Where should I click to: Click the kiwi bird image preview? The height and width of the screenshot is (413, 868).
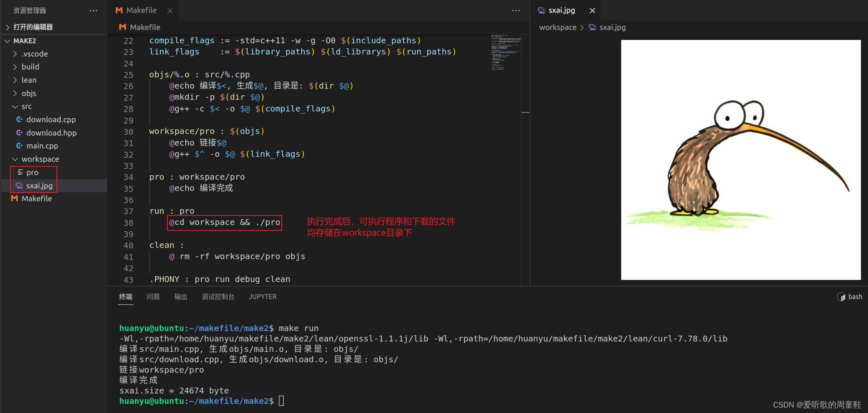(741, 160)
